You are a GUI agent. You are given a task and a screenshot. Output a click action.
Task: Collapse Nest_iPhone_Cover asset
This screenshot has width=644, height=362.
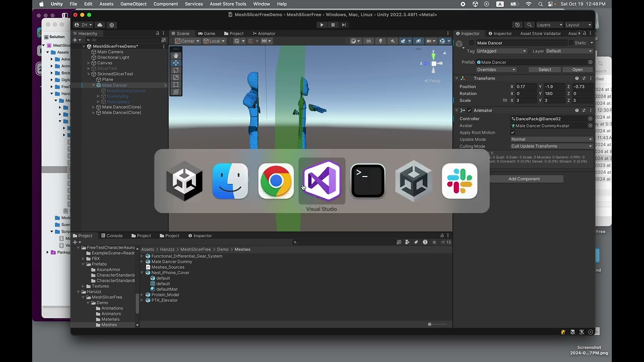tap(142, 273)
